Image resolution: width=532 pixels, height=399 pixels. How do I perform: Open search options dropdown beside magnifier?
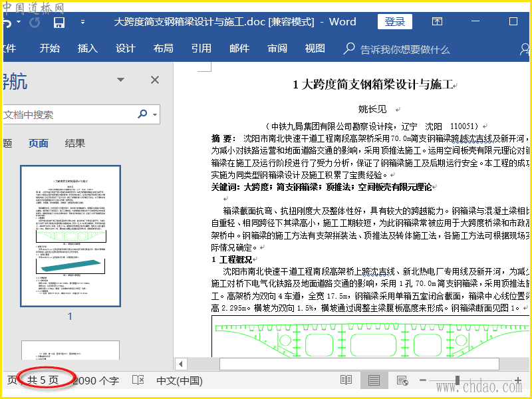pos(155,114)
